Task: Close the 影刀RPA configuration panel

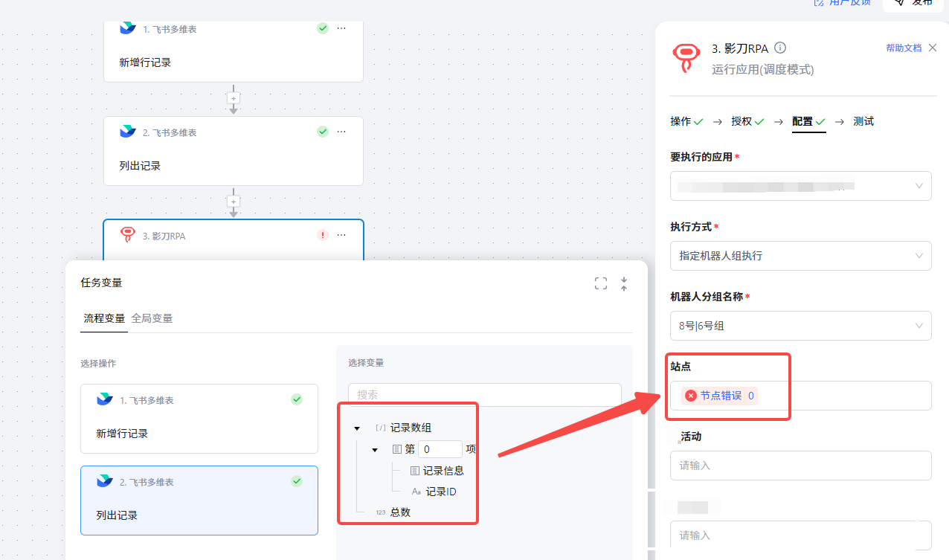Action: [933, 48]
